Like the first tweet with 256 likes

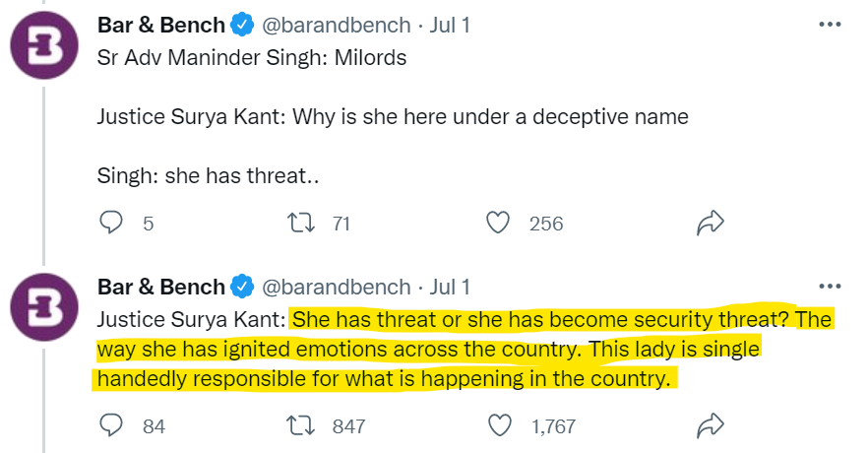click(501, 224)
